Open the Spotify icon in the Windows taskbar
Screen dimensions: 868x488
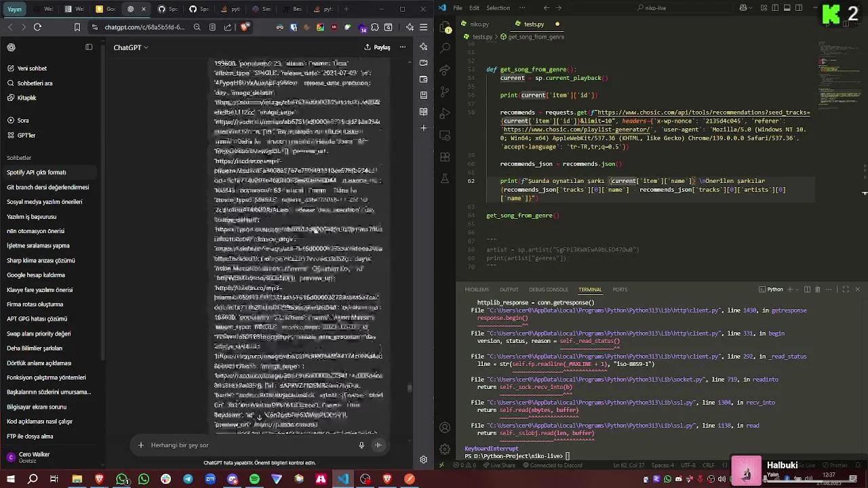[254, 479]
